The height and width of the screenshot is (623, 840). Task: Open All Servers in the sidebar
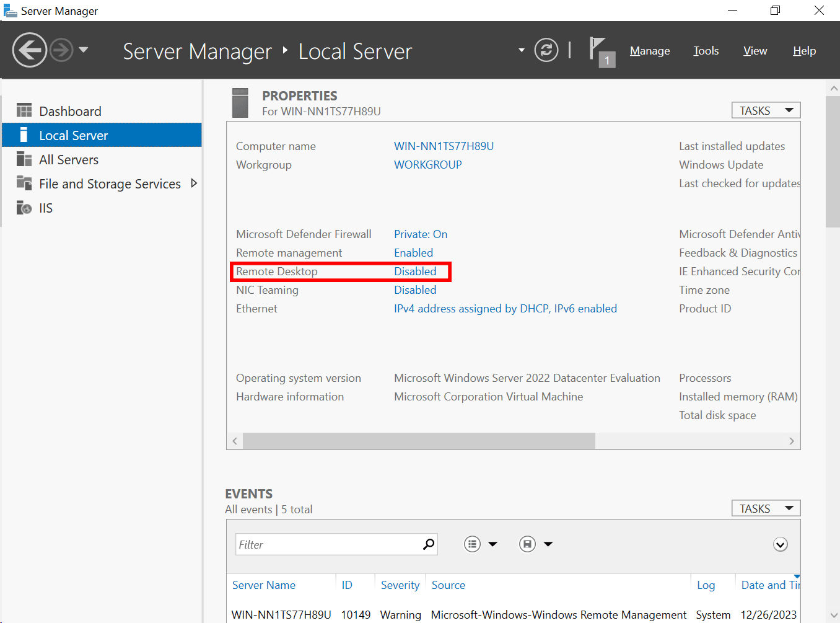pyautogui.click(x=102, y=159)
